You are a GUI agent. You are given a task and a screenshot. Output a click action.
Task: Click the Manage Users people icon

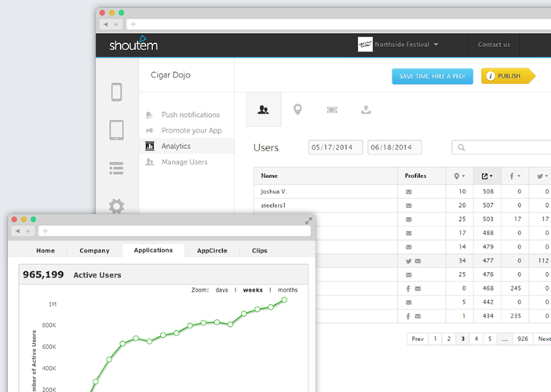tap(150, 162)
